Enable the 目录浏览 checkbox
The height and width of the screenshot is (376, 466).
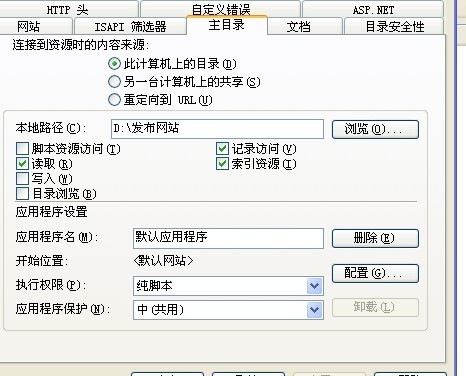pos(22,193)
